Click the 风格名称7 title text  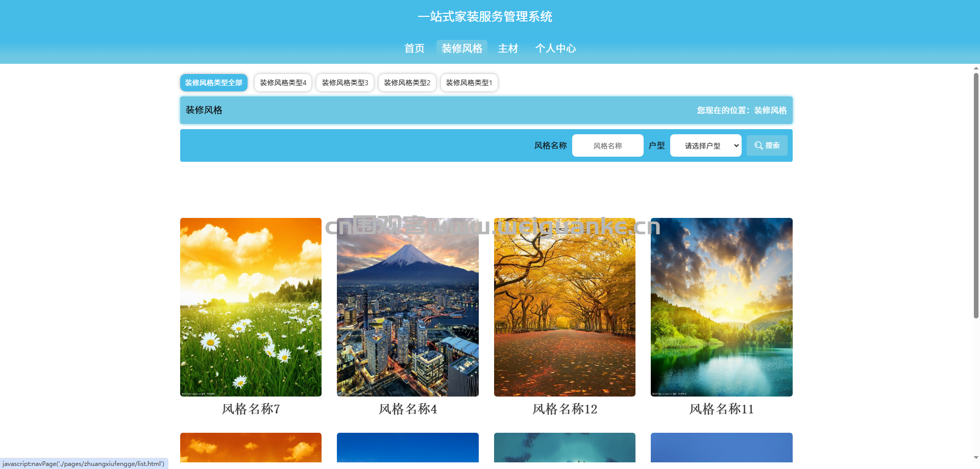(x=251, y=409)
